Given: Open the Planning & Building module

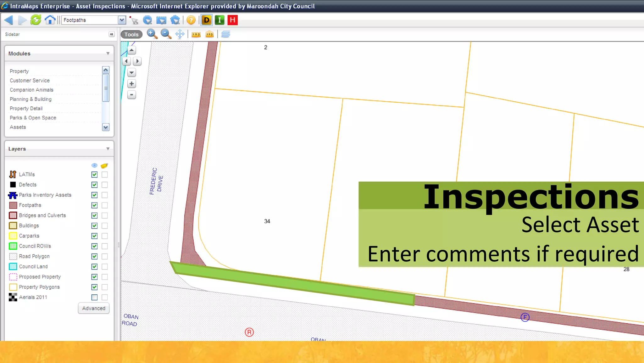Looking at the screenshot, I should click(x=31, y=99).
